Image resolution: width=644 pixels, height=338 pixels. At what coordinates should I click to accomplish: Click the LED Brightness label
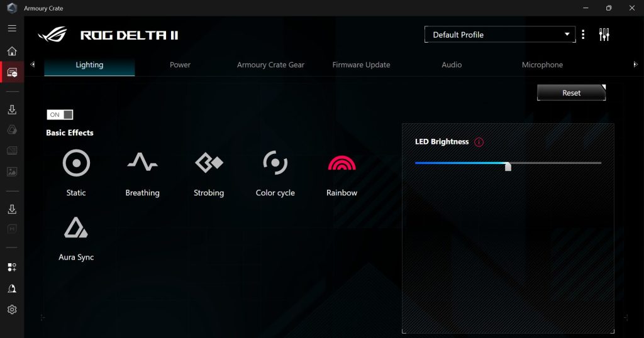442,142
